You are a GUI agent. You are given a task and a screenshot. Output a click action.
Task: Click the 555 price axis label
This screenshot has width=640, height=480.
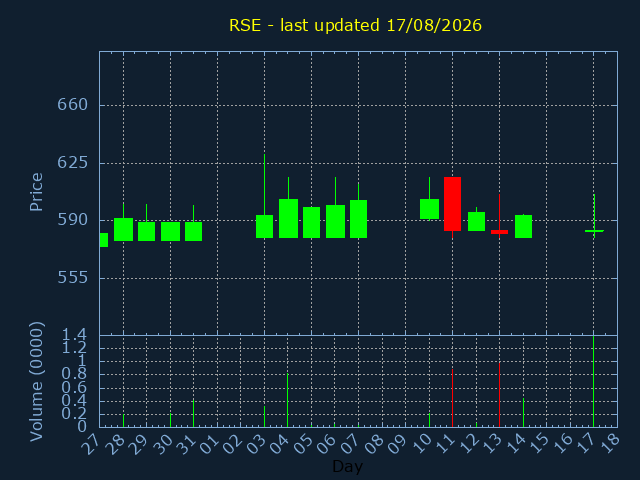(73, 278)
